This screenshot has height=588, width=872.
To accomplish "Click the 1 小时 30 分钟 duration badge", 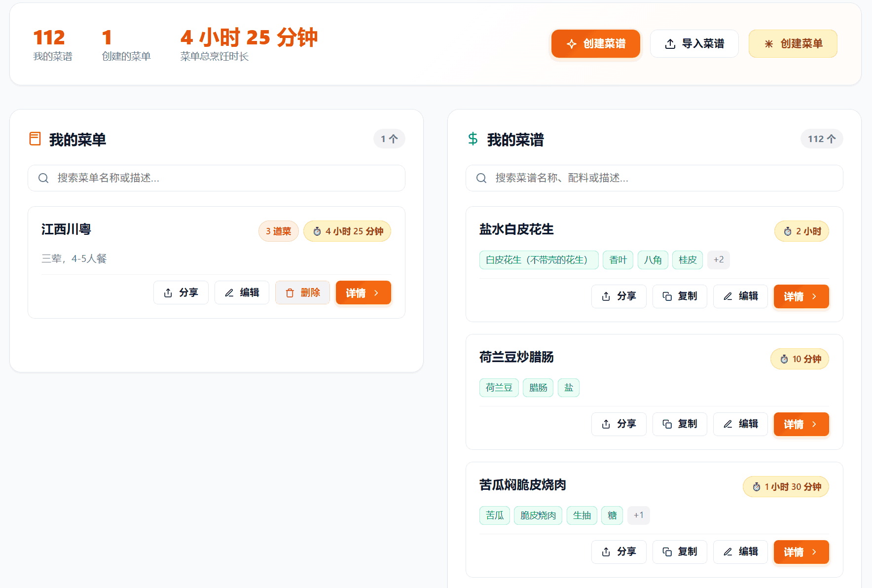I will coord(786,487).
